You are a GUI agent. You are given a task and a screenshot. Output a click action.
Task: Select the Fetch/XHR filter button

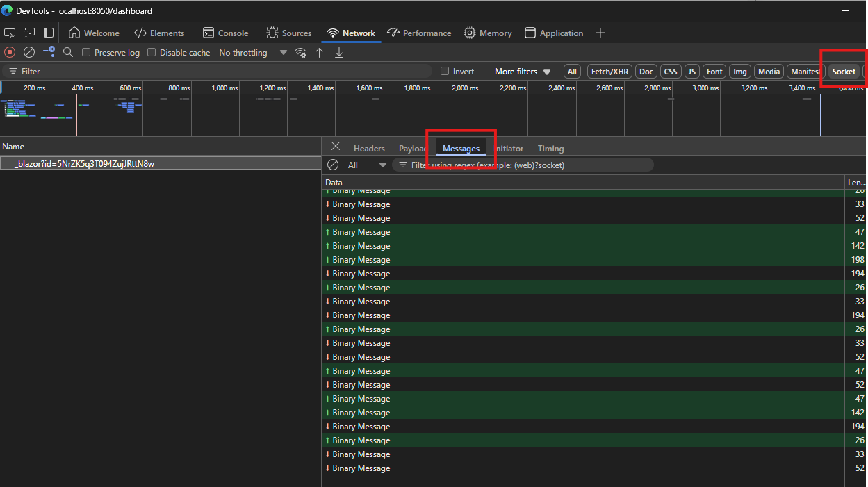pyautogui.click(x=609, y=72)
